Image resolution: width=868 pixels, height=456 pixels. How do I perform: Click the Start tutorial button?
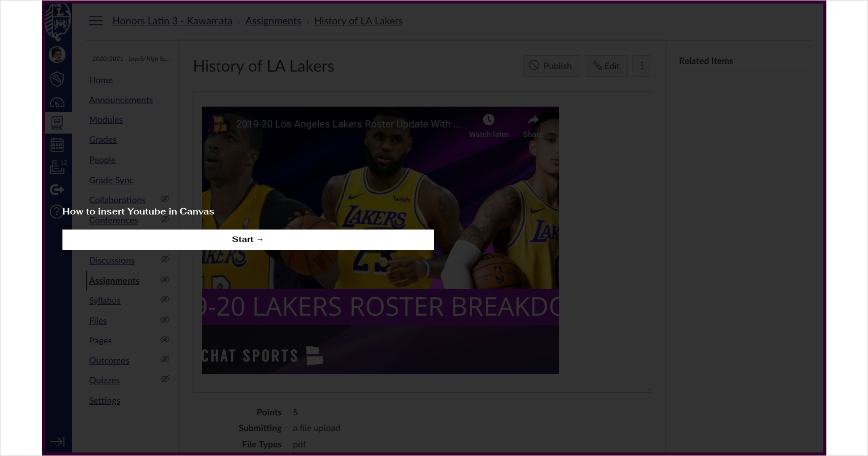[248, 239]
